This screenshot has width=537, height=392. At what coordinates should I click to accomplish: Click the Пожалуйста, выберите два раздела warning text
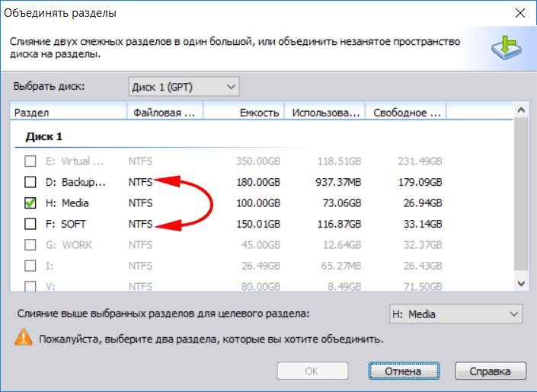point(211,339)
